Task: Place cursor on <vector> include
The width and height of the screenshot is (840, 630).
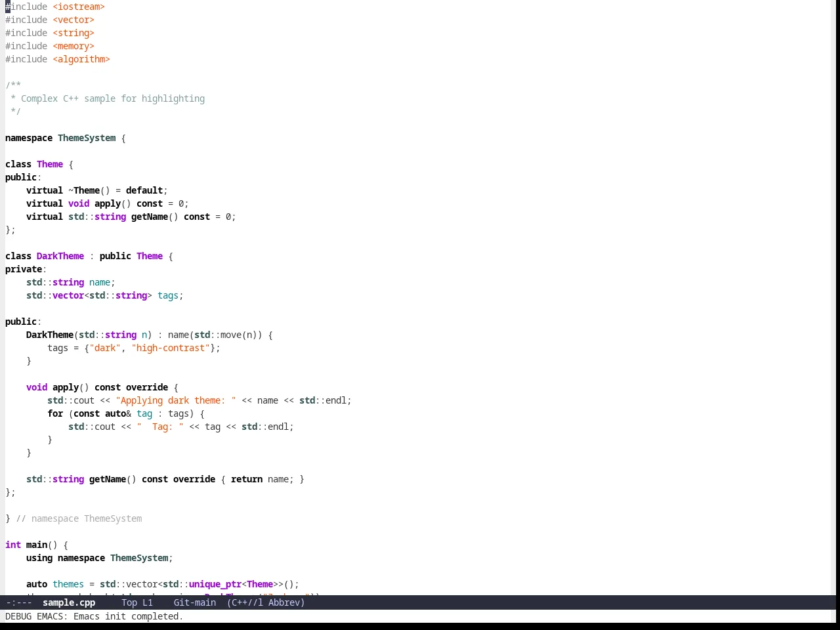Action: [x=73, y=20]
